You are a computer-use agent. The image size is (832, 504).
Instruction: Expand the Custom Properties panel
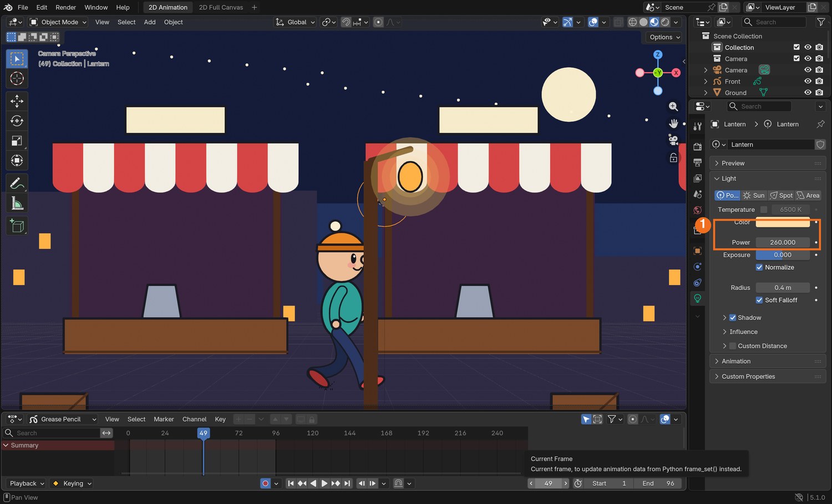(768, 376)
